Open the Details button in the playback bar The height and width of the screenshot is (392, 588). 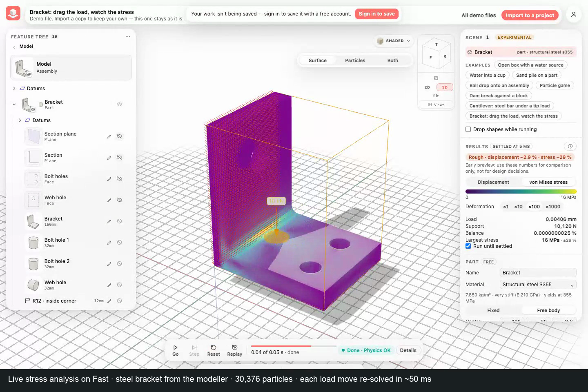point(408,350)
